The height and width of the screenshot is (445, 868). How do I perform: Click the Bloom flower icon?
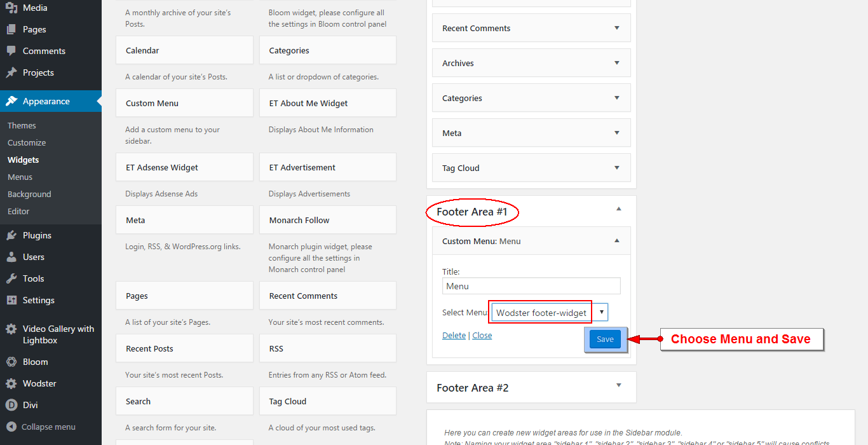pos(11,362)
